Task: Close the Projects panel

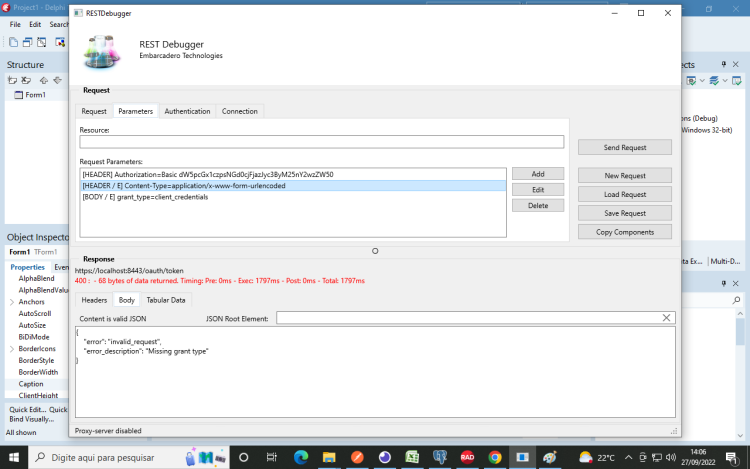Action: click(736, 64)
